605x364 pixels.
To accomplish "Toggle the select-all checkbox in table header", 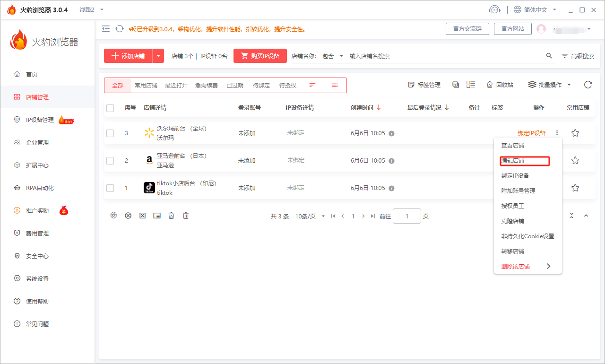I will pos(110,108).
